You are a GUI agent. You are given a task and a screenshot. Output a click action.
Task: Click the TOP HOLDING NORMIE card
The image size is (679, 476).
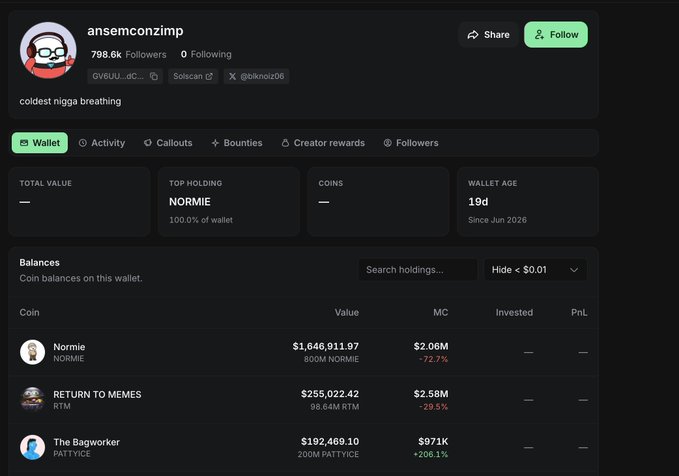[229, 201]
